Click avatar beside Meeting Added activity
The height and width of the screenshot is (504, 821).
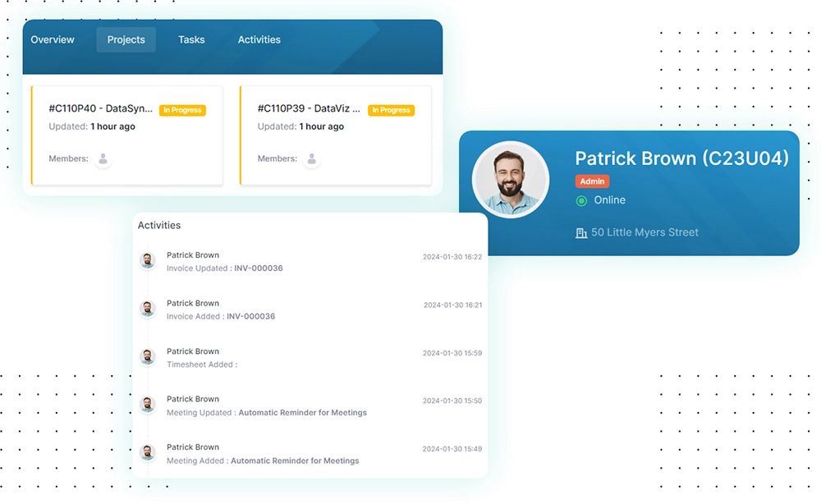148,453
